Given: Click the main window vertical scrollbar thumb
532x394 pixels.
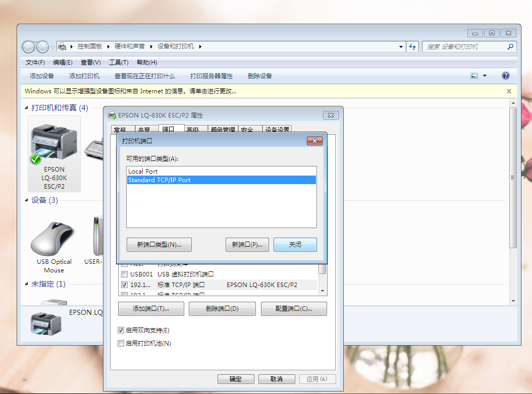Looking at the screenshot, I should 513,178.
